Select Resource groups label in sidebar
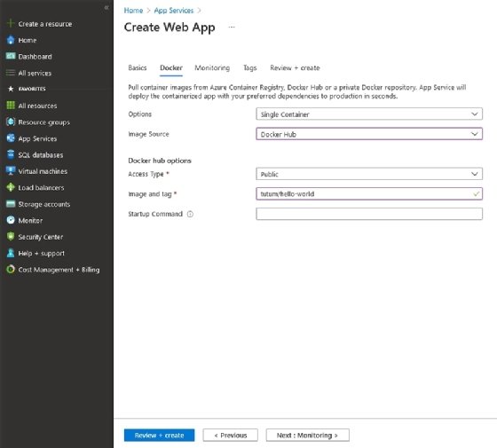 point(44,122)
